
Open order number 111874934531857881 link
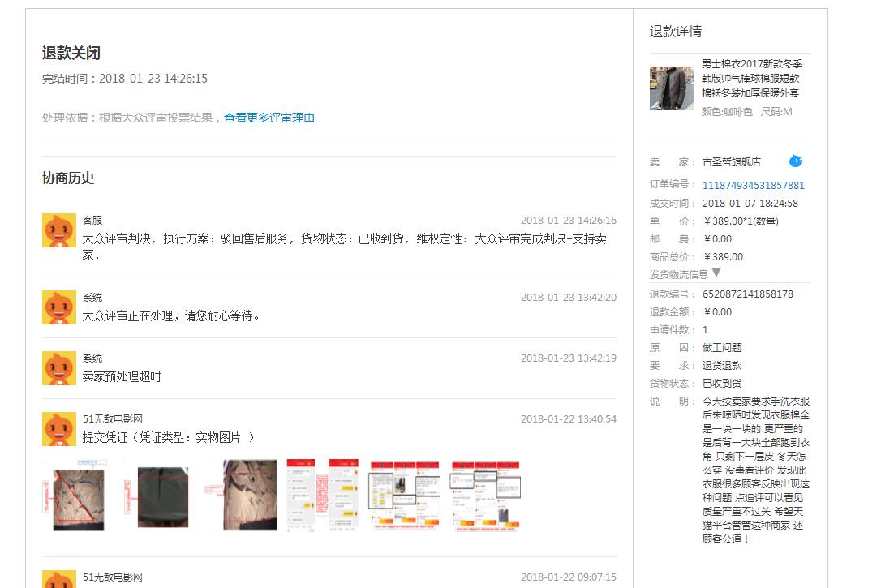(753, 186)
